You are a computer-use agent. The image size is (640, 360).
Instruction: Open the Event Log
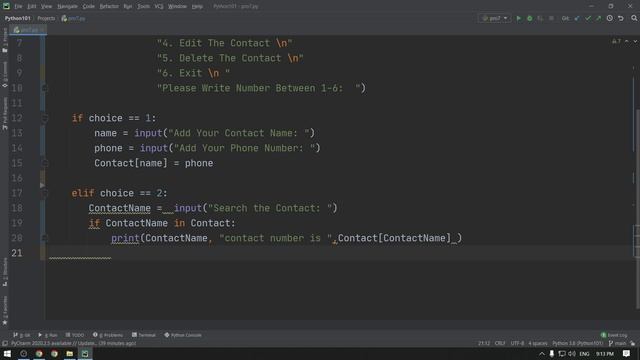614,335
